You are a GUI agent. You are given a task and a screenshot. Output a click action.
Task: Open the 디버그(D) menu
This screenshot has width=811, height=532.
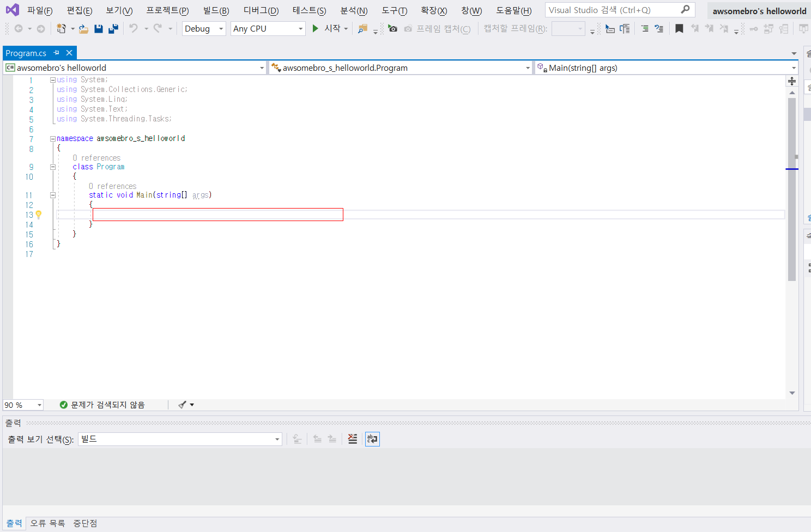tap(261, 10)
